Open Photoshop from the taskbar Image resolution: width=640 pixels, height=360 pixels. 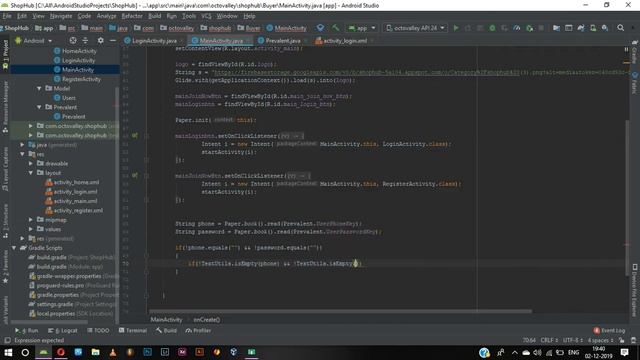click(147, 352)
